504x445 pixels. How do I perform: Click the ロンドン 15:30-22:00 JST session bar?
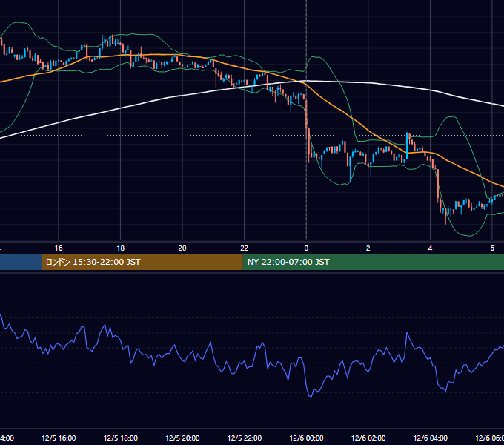click(x=142, y=262)
